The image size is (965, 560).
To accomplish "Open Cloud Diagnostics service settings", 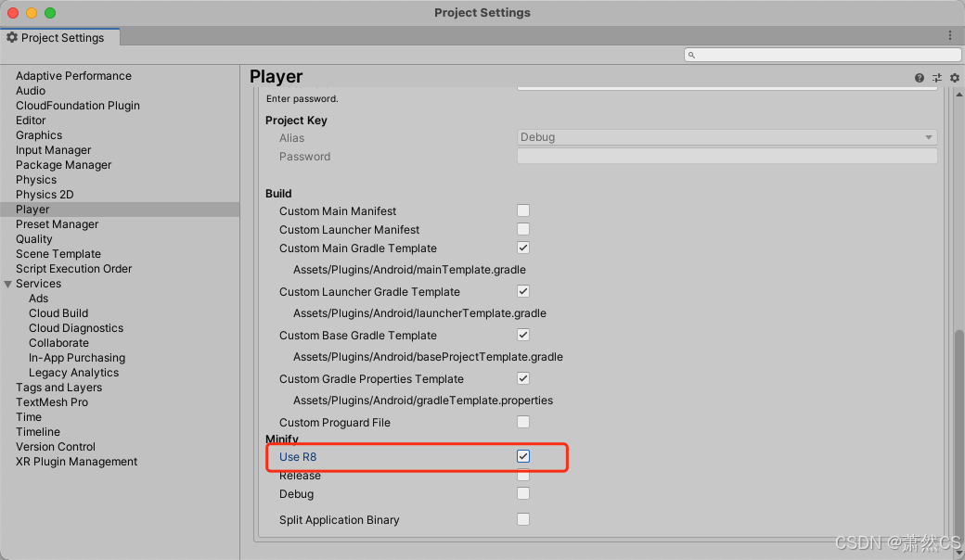I will tap(76, 327).
